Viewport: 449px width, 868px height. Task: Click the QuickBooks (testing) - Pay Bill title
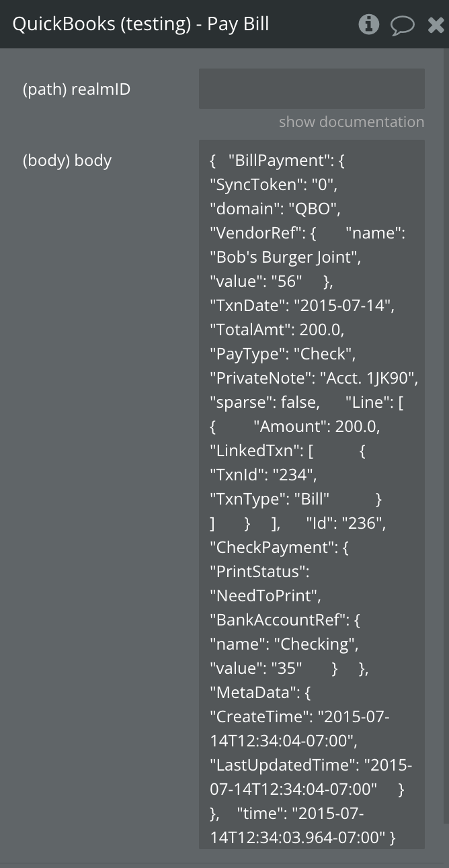click(x=140, y=24)
